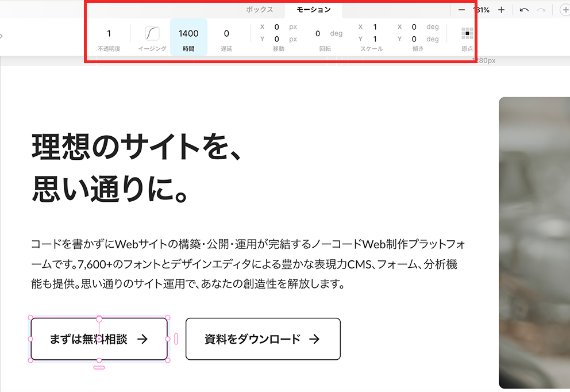This screenshot has width=570, height=392.
Task: Click the pill handle right of selected button
Action: pos(176,339)
